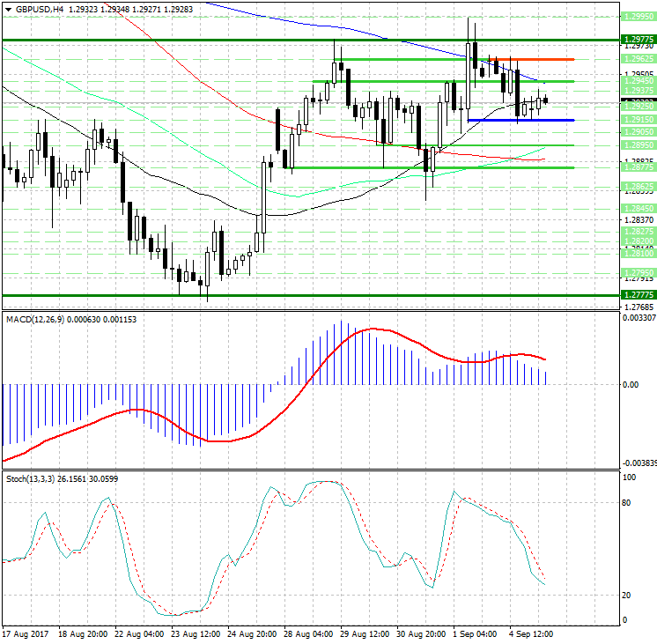This screenshot has width=657, height=644.
Task: Click the chart dropdown triangle beside GBPUSD,H4
Action: pyautogui.click(x=7, y=9)
